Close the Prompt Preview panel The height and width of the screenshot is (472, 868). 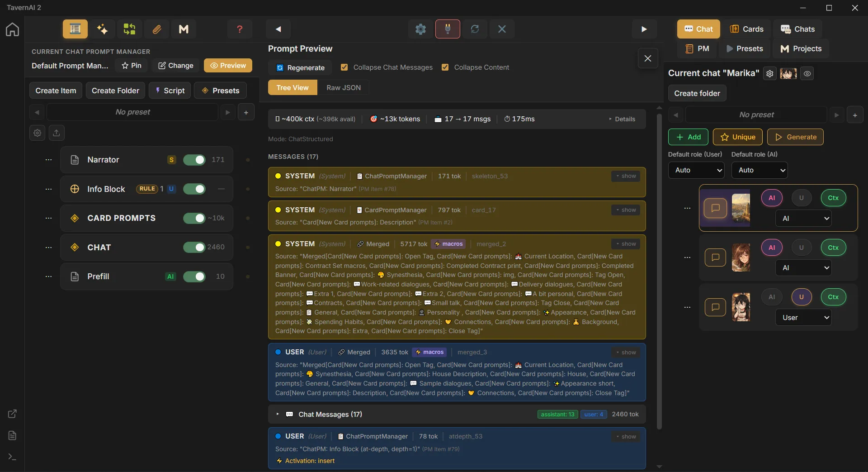[x=648, y=58]
